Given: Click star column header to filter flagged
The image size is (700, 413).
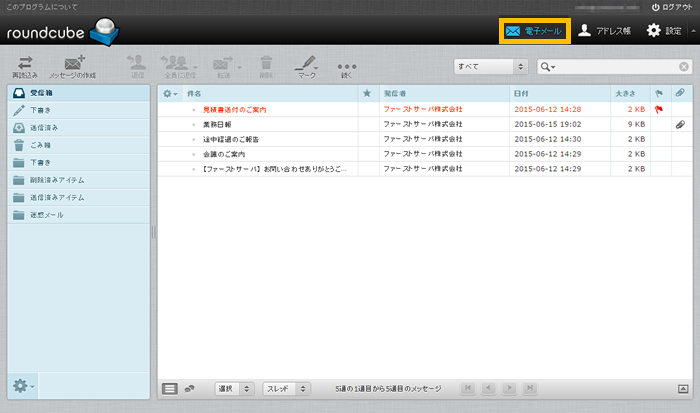Looking at the screenshot, I should click(x=367, y=92).
